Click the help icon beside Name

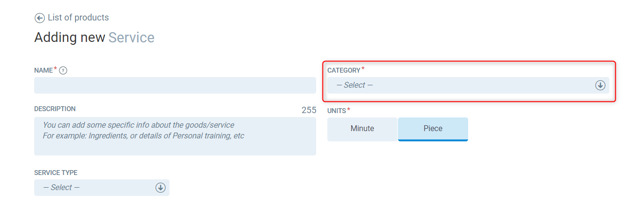(63, 71)
